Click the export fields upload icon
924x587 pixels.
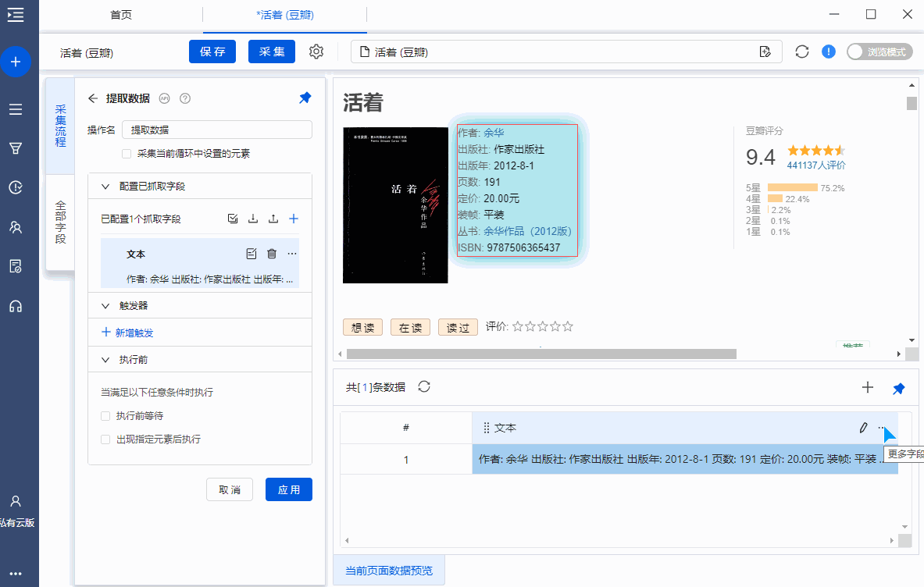pyautogui.click(x=273, y=219)
